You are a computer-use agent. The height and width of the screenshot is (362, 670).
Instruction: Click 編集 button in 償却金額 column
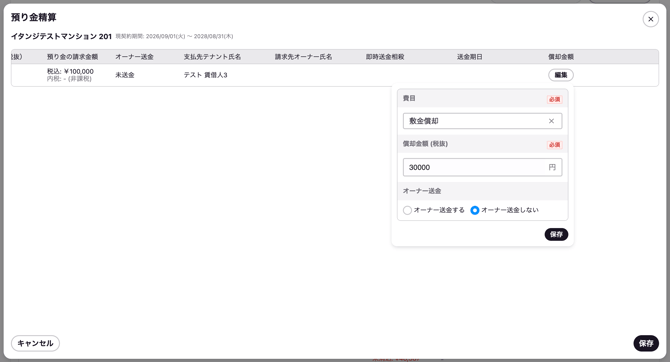[x=561, y=75]
